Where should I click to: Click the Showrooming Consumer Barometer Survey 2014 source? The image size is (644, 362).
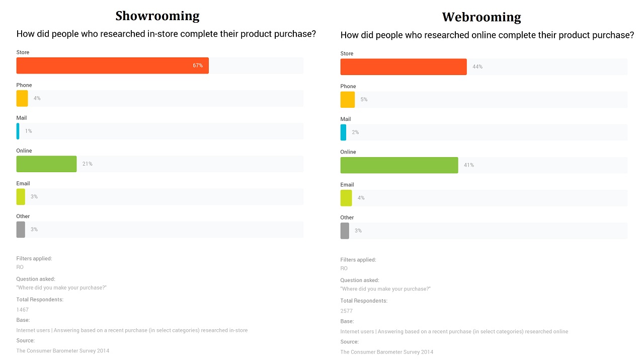click(63, 350)
